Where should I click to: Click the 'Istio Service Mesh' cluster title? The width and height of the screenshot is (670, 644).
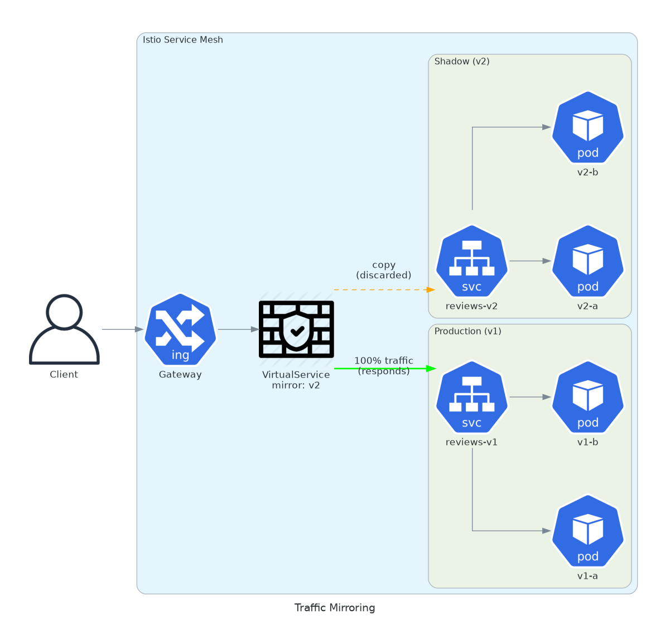tap(183, 40)
